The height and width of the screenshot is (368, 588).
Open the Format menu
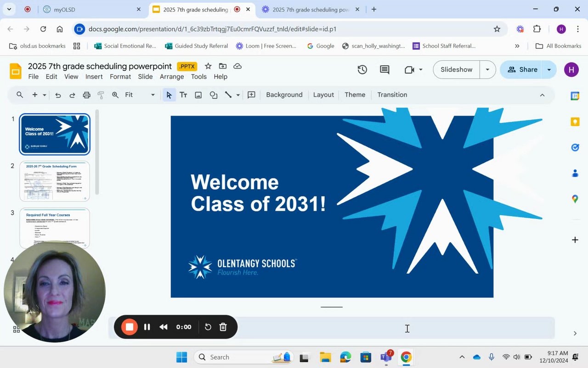point(120,77)
